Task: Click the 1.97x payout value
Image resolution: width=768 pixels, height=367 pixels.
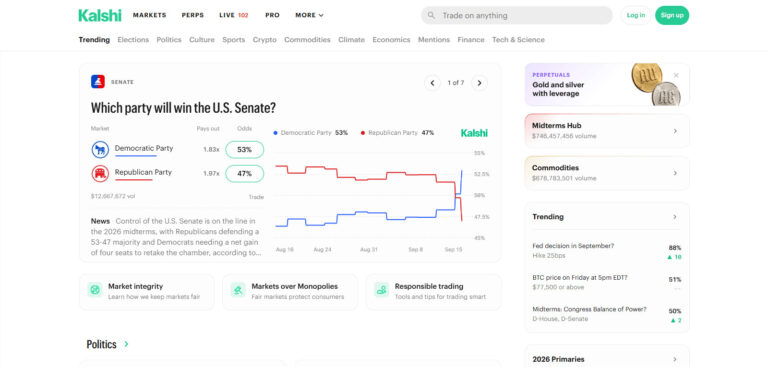Action: [x=211, y=173]
